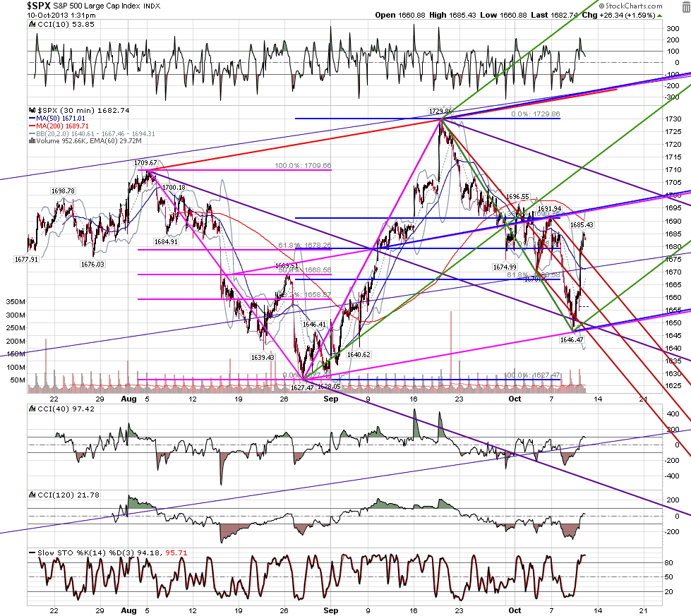This screenshot has width=691, height=616.
Task: Click the 100.0%: 1709.66 Fibonacci label
Action: pyautogui.click(x=303, y=166)
